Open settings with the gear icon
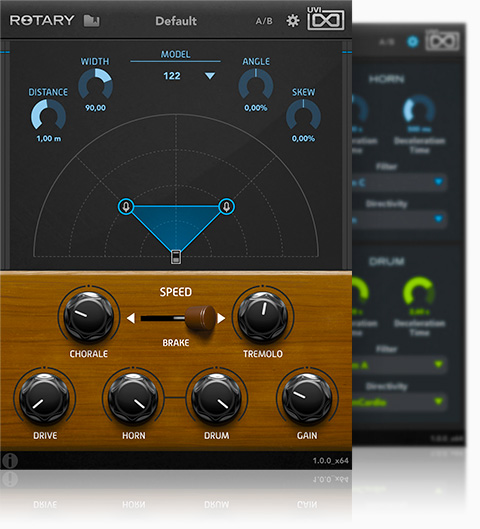 (x=292, y=21)
